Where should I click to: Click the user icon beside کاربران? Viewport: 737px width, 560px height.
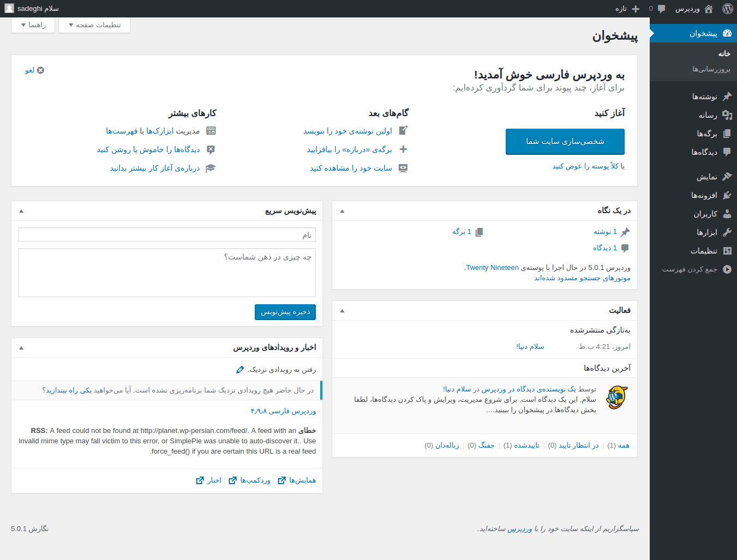point(727,214)
